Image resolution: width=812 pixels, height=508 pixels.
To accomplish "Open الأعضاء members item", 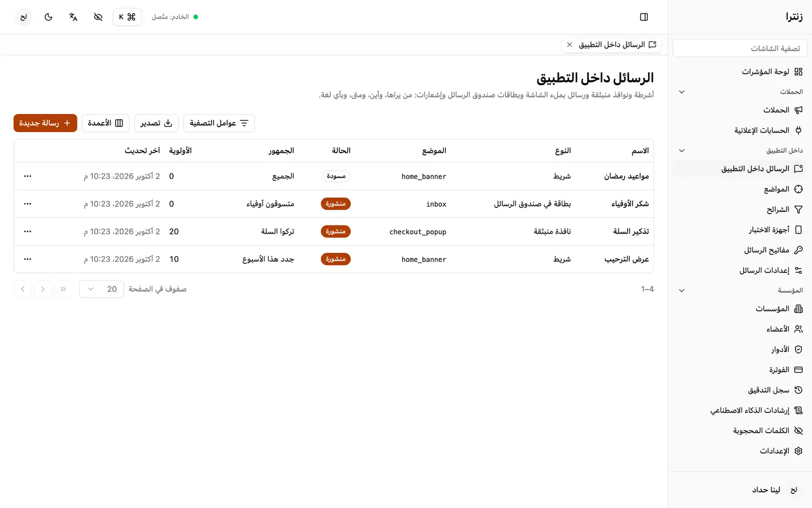I will click(740, 329).
